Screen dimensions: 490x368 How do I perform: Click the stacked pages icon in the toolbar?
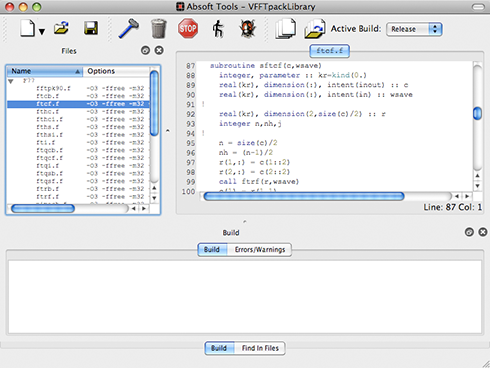pyautogui.click(x=285, y=29)
